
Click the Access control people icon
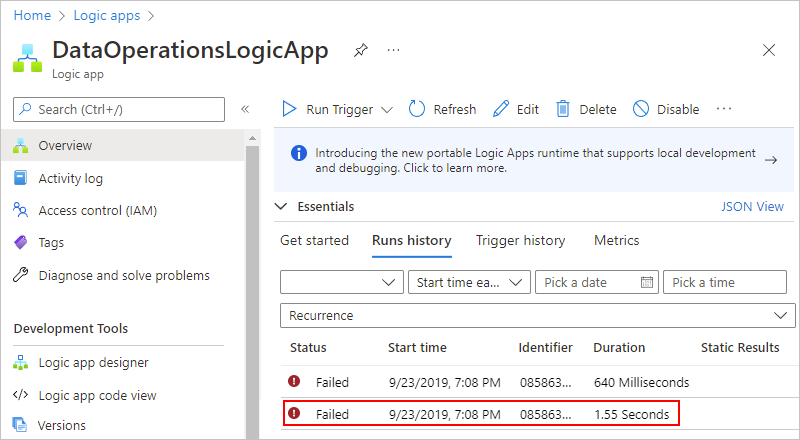pyautogui.click(x=20, y=210)
